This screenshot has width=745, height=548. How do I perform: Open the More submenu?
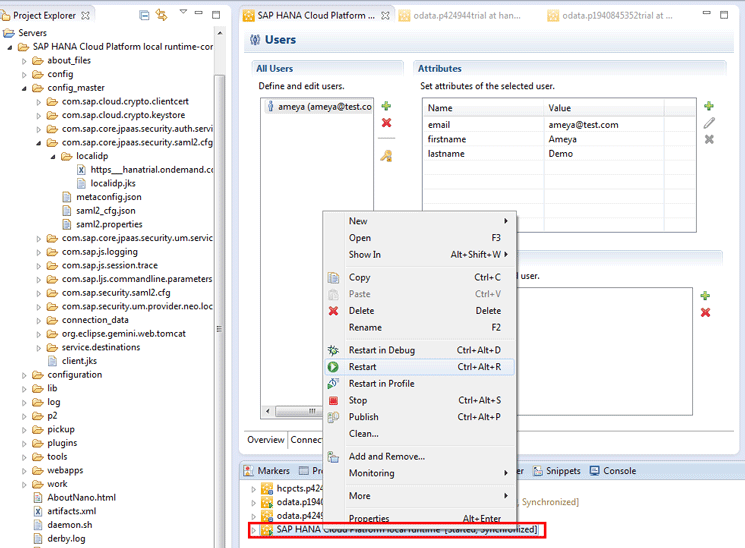[x=420, y=496]
